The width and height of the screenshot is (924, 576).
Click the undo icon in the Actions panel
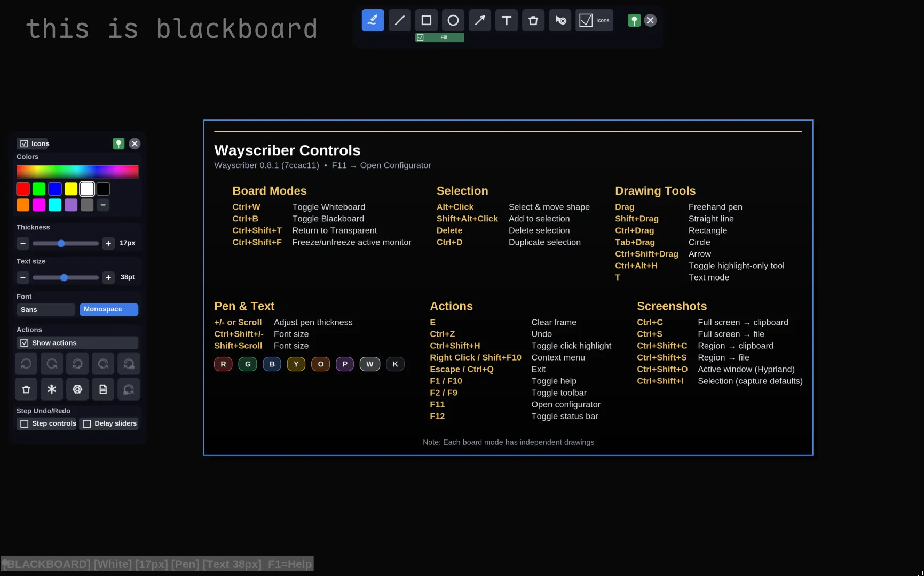coord(26,363)
